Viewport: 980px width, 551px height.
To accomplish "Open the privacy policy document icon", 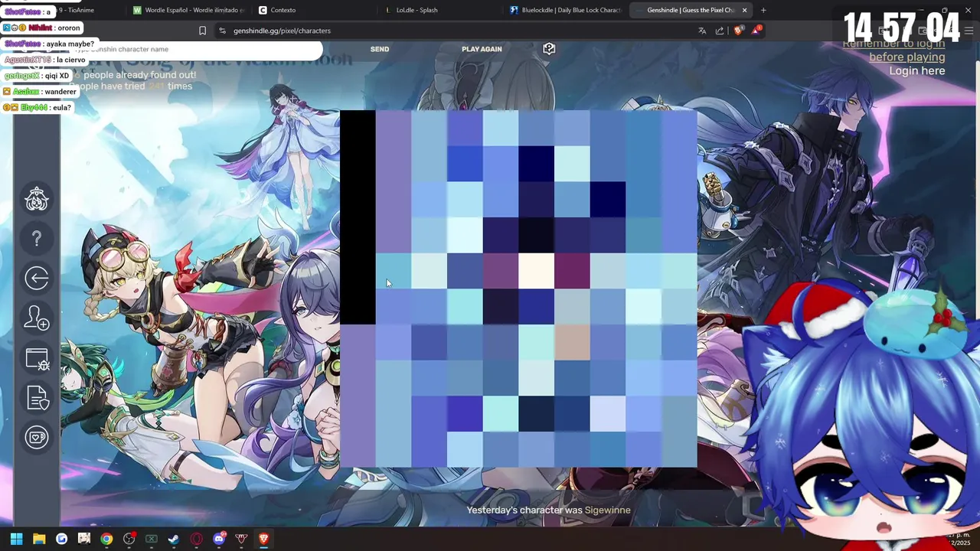I will (x=37, y=398).
